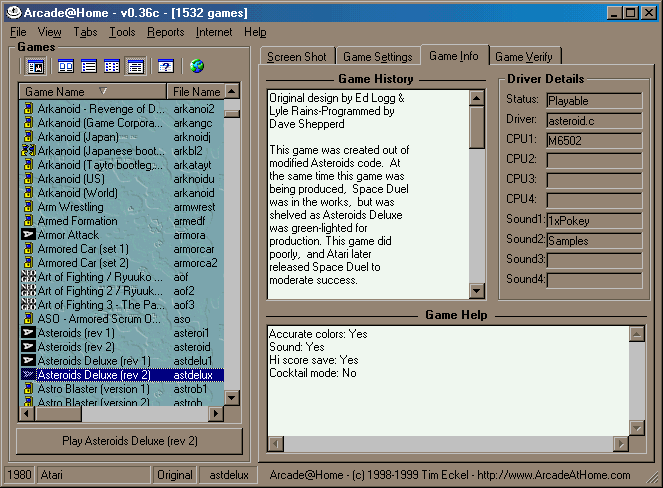Open the Help menu
Image resolution: width=663 pixels, height=488 pixels.
pyautogui.click(x=255, y=32)
